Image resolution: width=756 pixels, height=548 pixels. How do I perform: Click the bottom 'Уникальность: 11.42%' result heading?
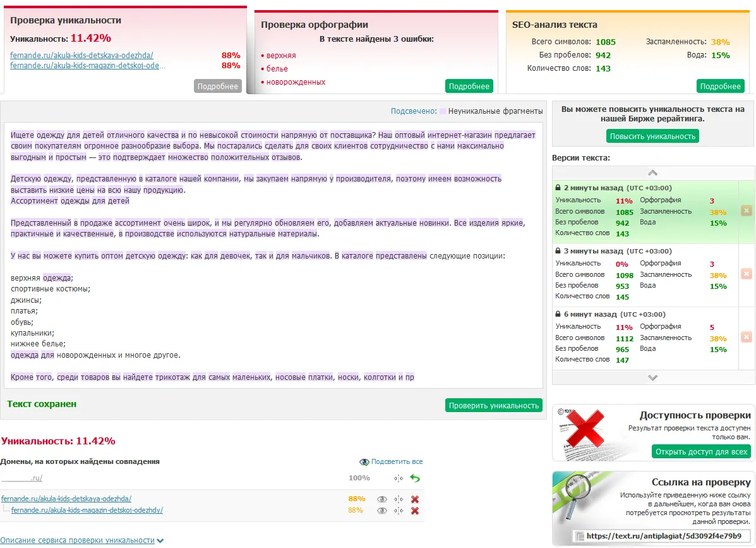tap(58, 441)
